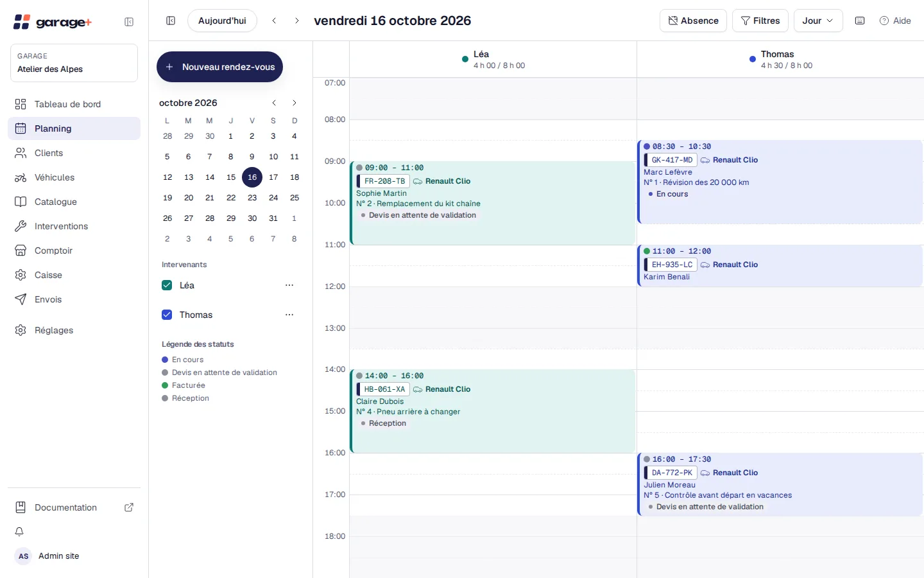Click the 'En cours' status in Marc Lefèvre's appointment
Image resolution: width=924 pixels, height=578 pixels.
(x=669, y=194)
